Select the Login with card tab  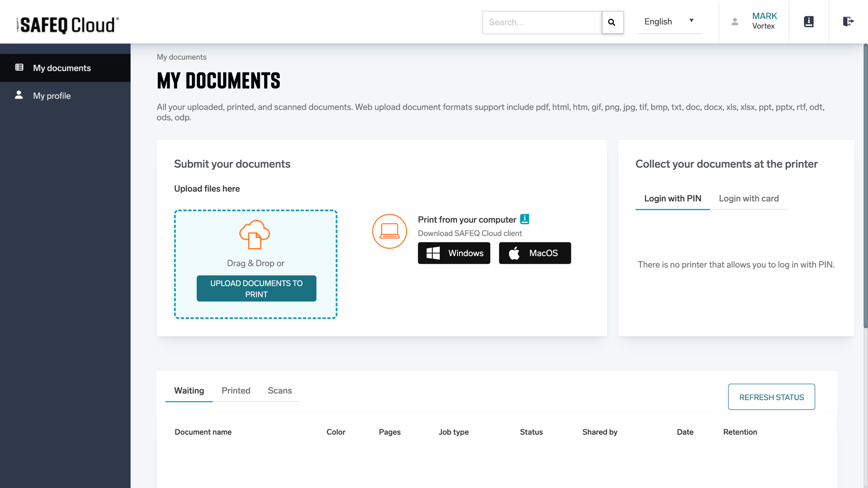coord(749,198)
